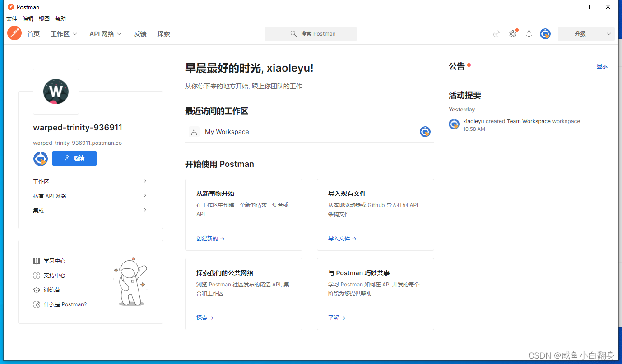Viewport: 622px width, 364px height.
Task: Open 支持中心 link
Action: (55, 276)
